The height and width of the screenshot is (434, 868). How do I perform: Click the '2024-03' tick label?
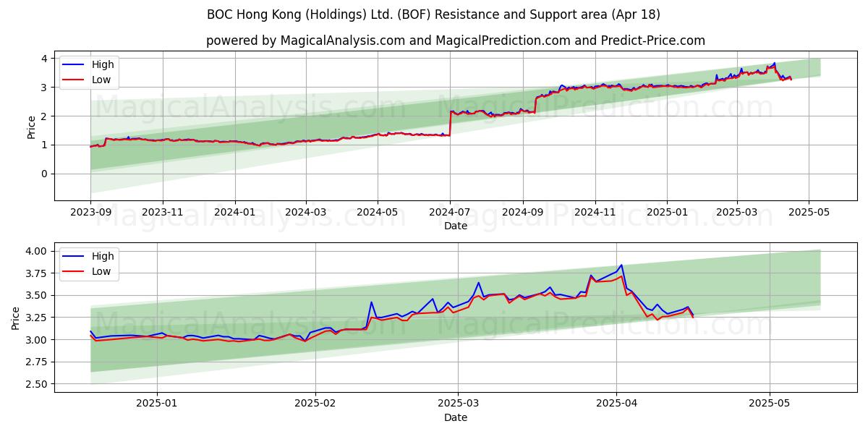click(306, 213)
